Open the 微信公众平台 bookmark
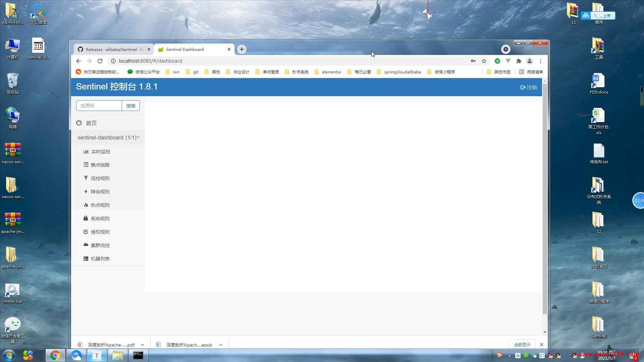This screenshot has height=362, width=644. point(144,72)
